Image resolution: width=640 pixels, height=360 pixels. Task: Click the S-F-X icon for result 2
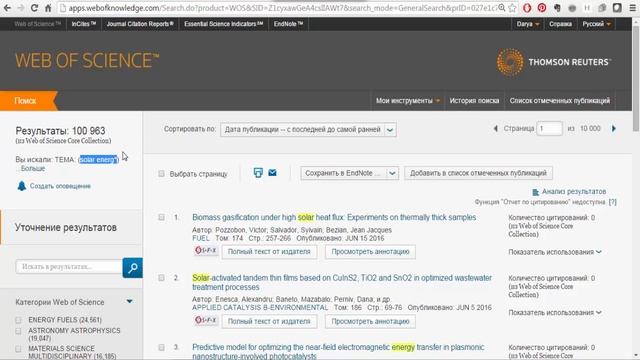tap(205, 320)
